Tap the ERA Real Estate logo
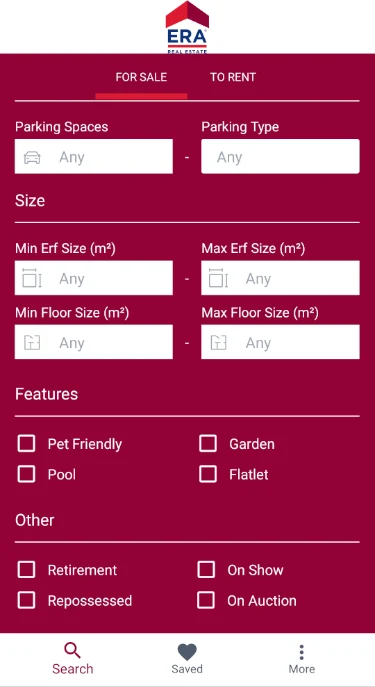The image size is (375, 687). tap(187, 27)
